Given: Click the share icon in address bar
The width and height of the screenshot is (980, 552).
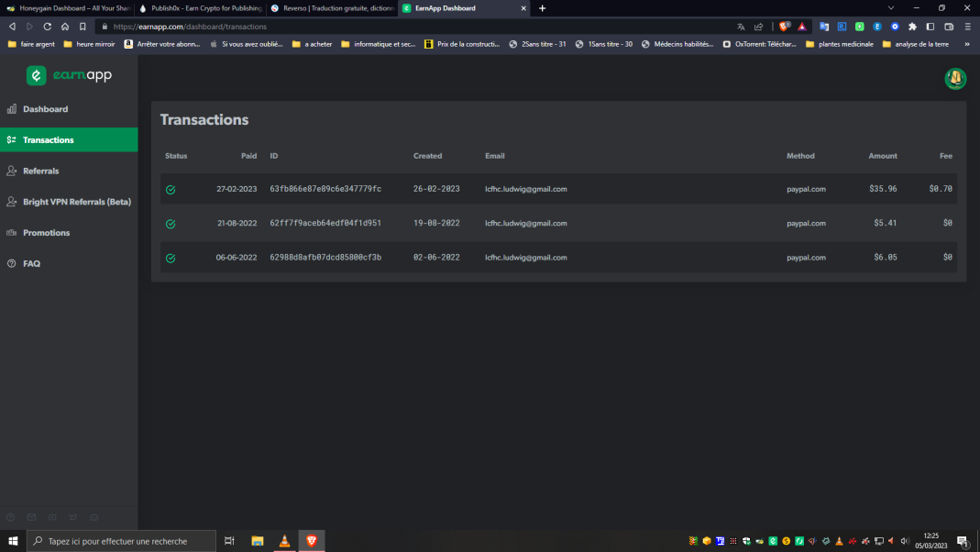Looking at the screenshot, I should point(759,27).
